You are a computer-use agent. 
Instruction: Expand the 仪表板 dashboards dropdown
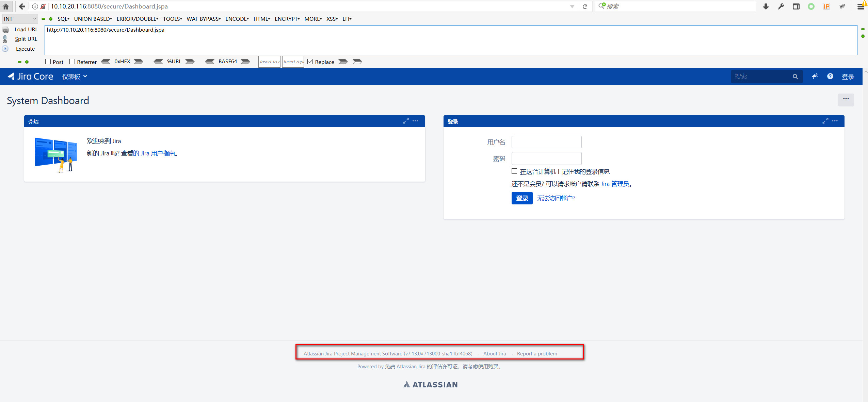click(x=74, y=77)
